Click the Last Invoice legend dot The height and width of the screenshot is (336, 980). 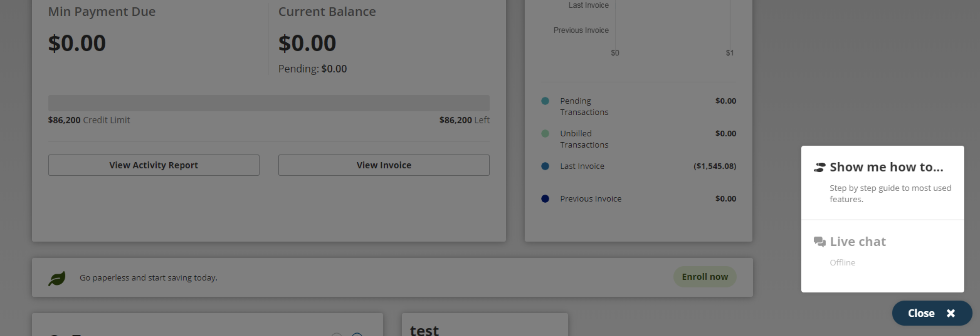(545, 166)
